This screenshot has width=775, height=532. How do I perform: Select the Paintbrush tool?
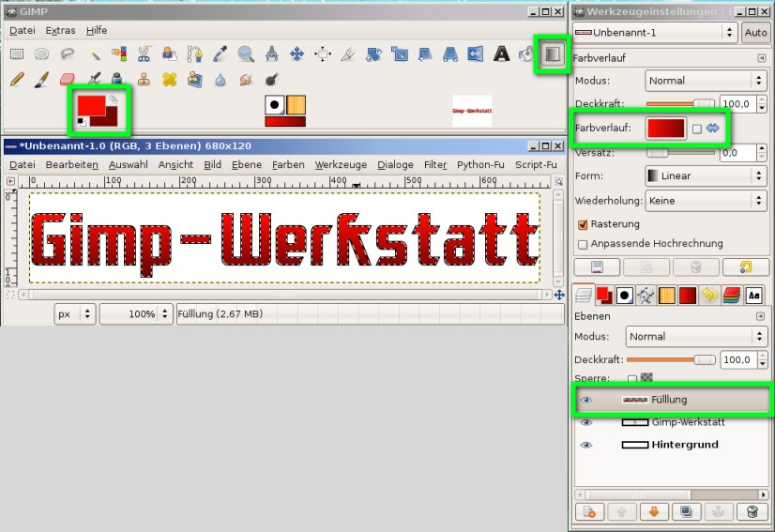42,79
